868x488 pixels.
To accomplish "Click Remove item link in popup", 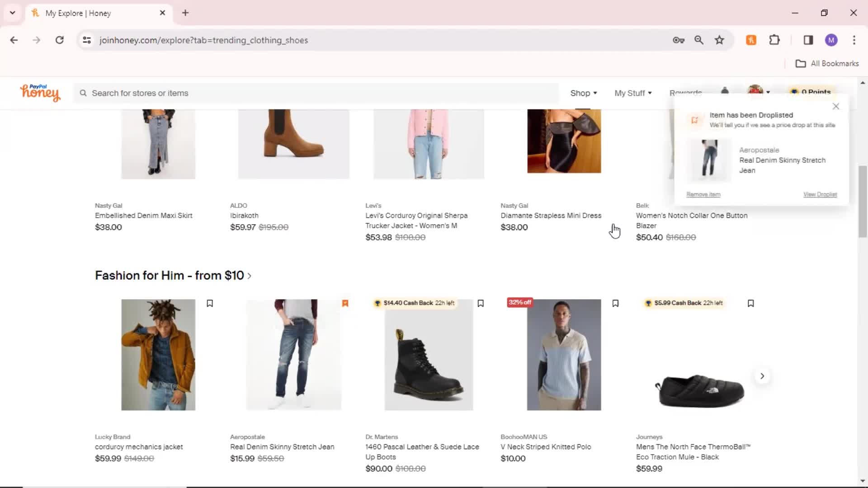I will click(x=703, y=194).
